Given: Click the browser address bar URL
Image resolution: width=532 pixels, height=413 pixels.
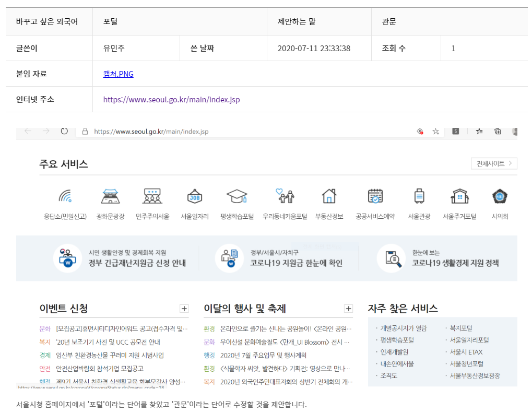Looking at the screenshot, I should 151,132.
